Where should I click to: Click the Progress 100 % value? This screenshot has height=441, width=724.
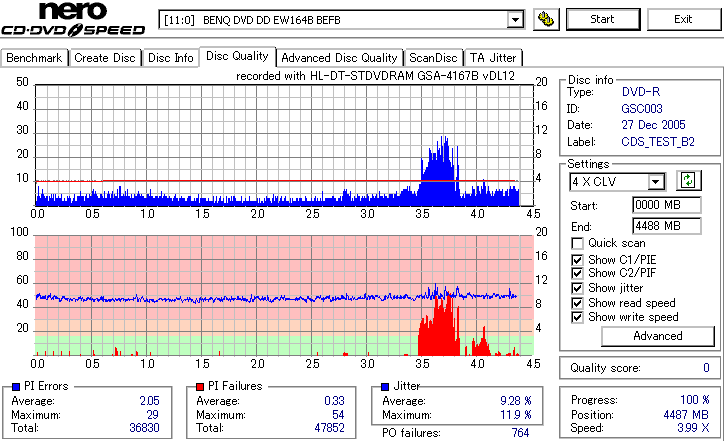coord(695,400)
